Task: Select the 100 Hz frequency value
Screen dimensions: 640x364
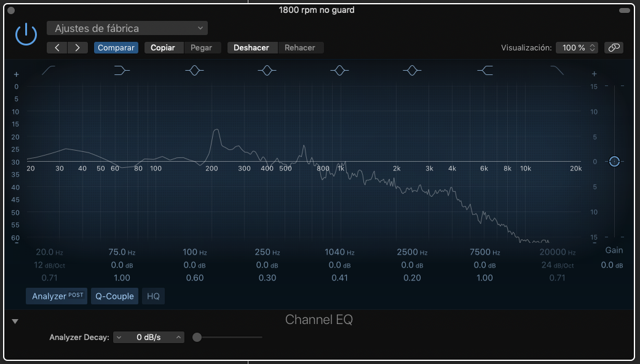Action: click(x=195, y=252)
